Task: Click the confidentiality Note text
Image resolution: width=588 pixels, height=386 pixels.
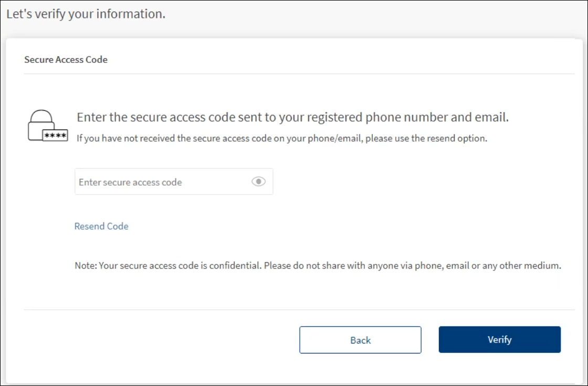Action: (x=318, y=266)
